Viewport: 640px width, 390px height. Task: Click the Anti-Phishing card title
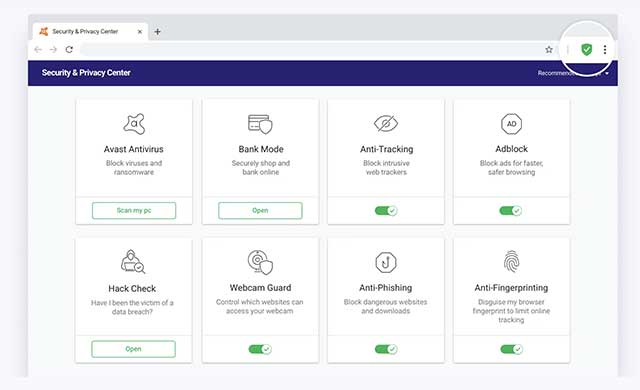(x=386, y=288)
